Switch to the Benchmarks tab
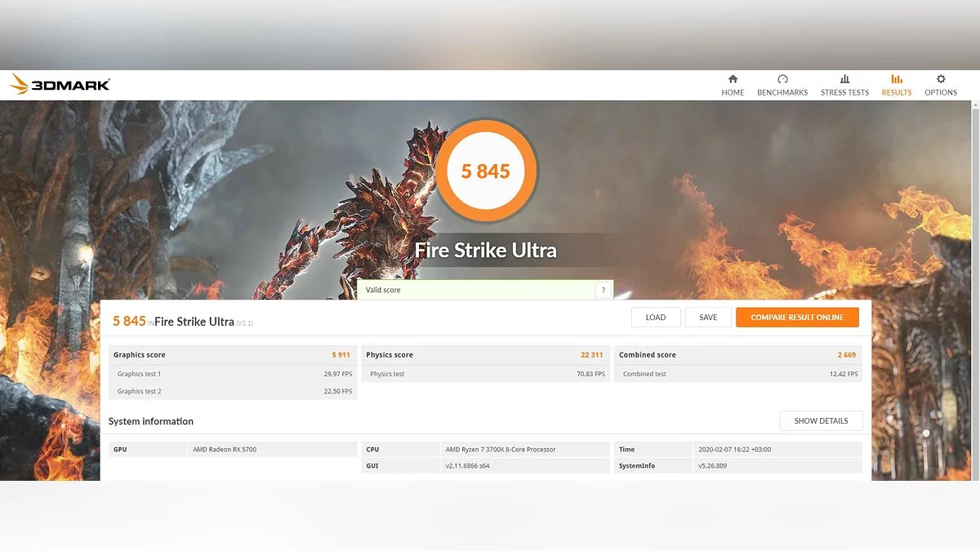980x551 pixels. 782,86
